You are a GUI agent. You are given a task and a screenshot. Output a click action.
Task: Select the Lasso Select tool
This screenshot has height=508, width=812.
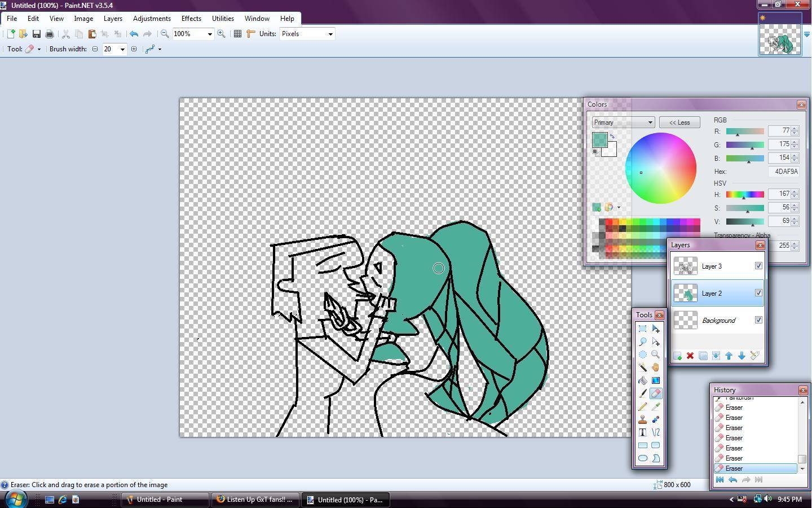point(643,341)
